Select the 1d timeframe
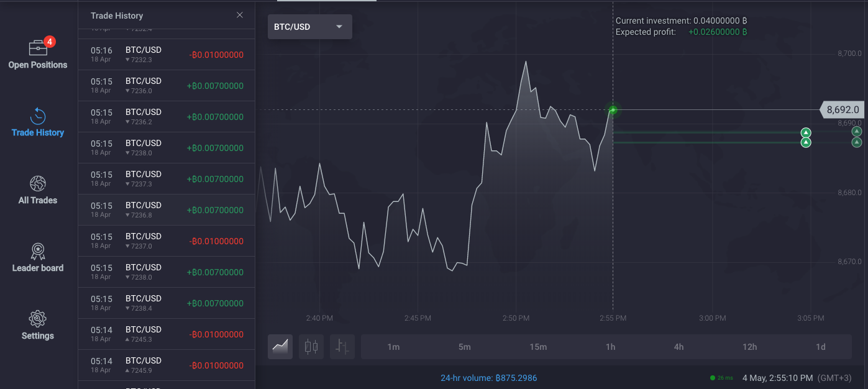Viewport: 868px width, 389px height. click(821, 347)
